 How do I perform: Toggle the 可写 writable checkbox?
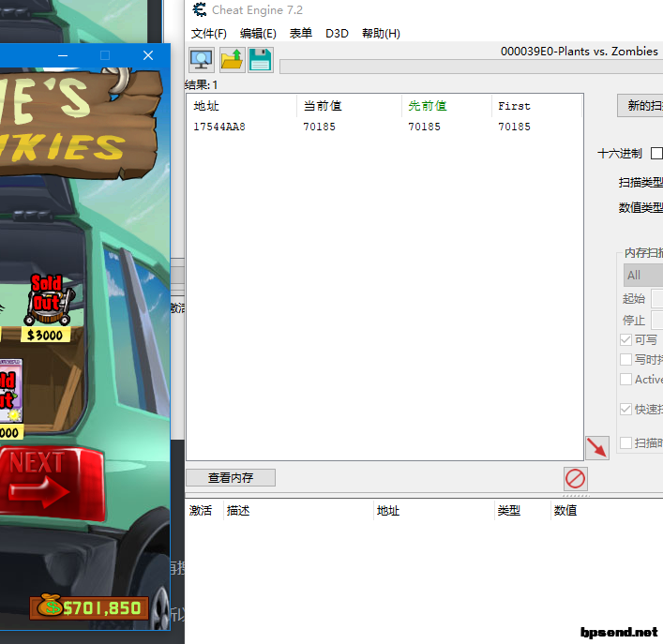[x=625, y=339]
